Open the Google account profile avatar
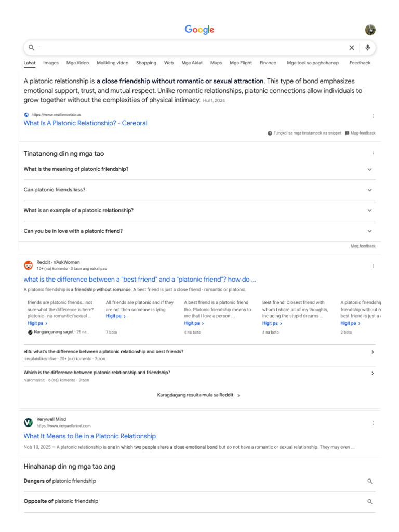Image resolution: width=399 pixels, height=532 pixels. (x=370, y=30)
